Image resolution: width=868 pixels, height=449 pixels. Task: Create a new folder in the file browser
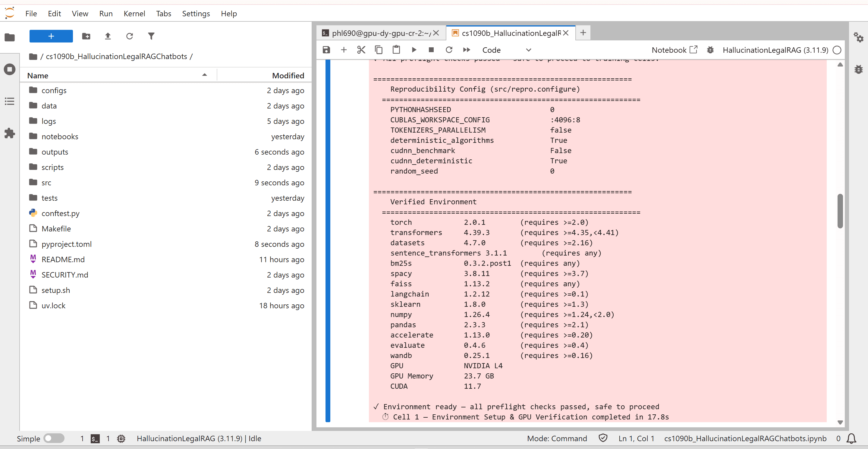[86, 36]
